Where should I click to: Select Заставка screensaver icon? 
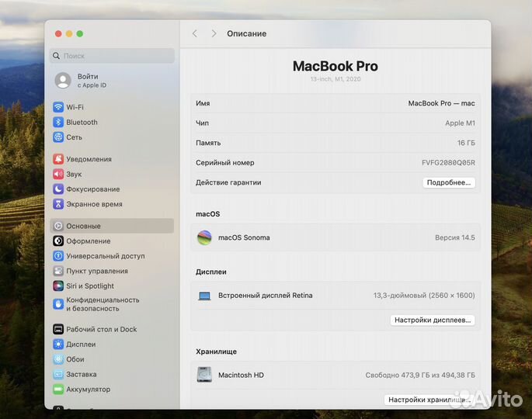(x=58, y=374)
